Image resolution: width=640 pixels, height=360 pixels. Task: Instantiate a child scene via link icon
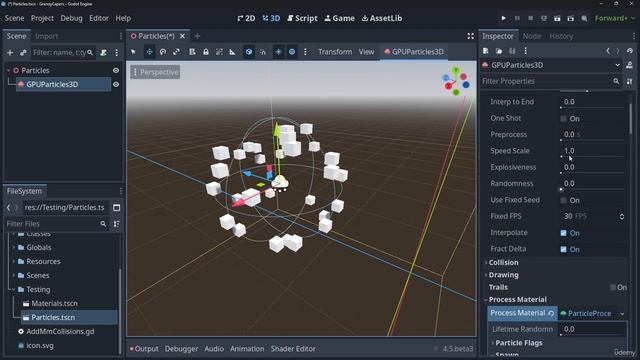click(23, 53)
